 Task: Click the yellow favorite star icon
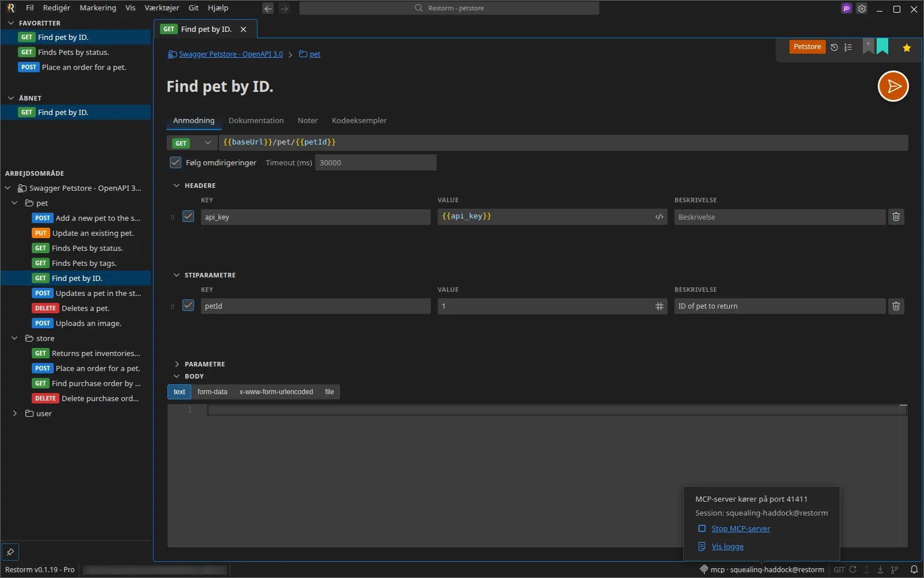(x=907, y=48)
